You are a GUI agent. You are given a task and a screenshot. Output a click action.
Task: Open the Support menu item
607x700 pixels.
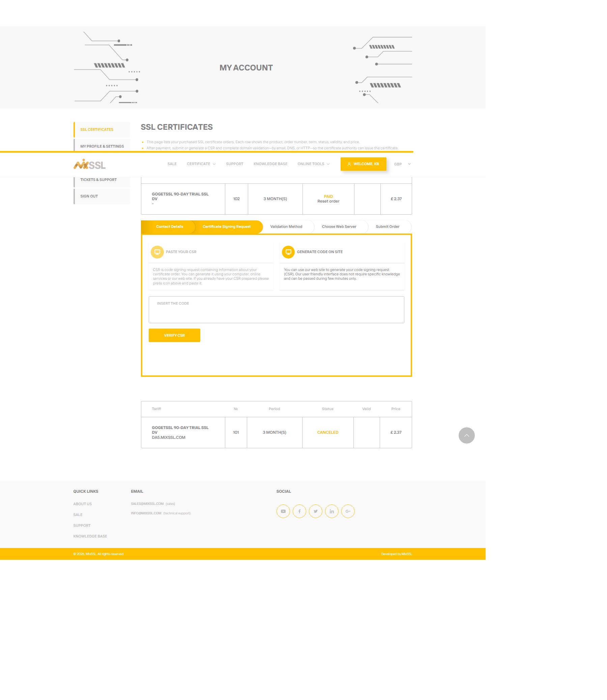tap(235, 164)
